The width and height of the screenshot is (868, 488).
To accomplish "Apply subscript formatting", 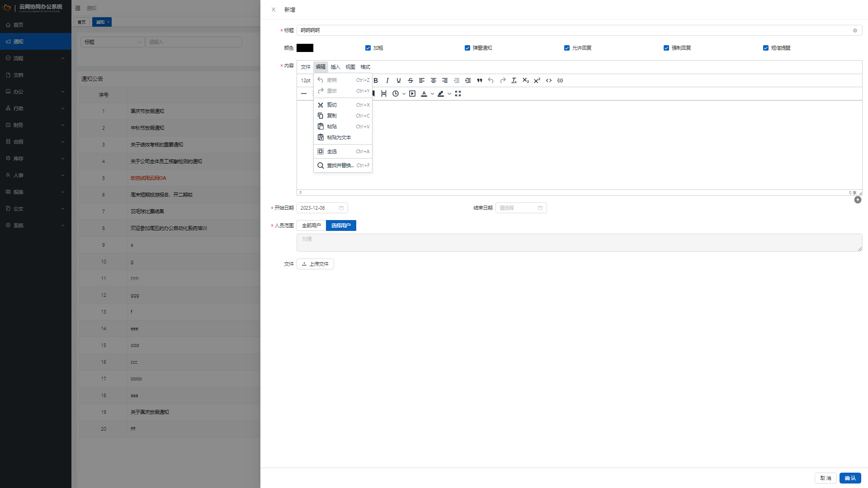I will (x=526, y=80).
